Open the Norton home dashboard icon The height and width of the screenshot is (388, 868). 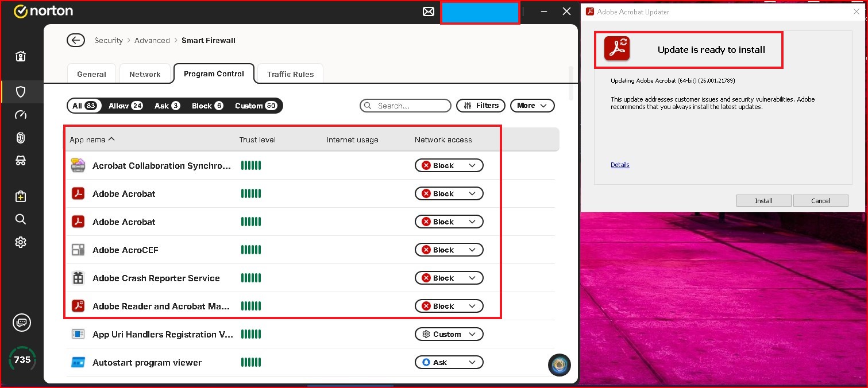coord(21,56)
